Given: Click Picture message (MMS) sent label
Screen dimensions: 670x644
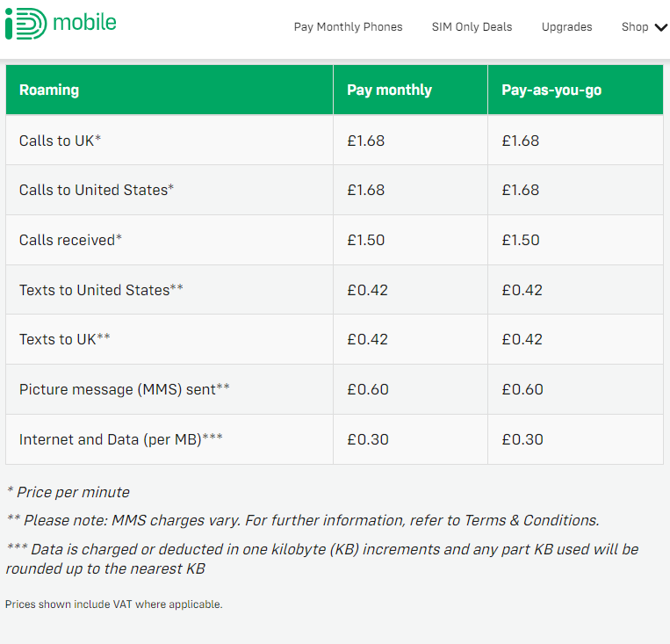Looking at the screenshot, I should 125,389.
